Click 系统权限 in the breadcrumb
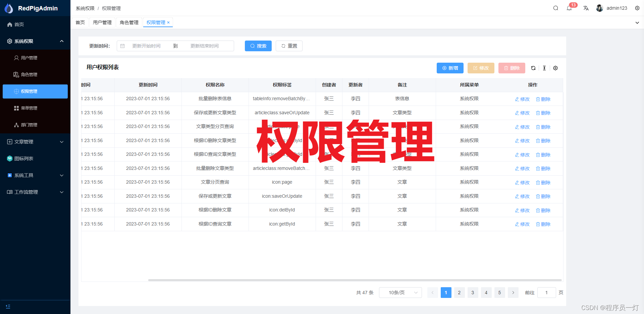Image resolution: width=644 pixels, height=314 pixels. [85, 8]
